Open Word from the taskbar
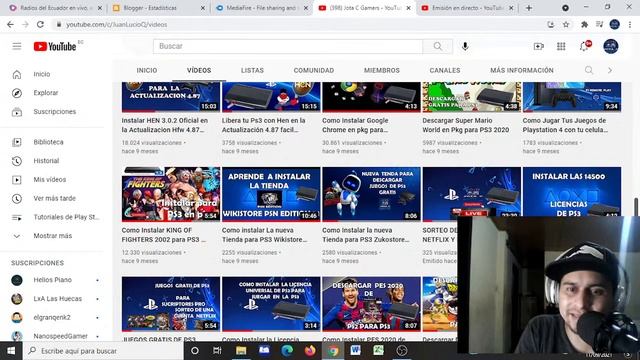The height and width of the screenshot is (360, 640). (356, 351)
